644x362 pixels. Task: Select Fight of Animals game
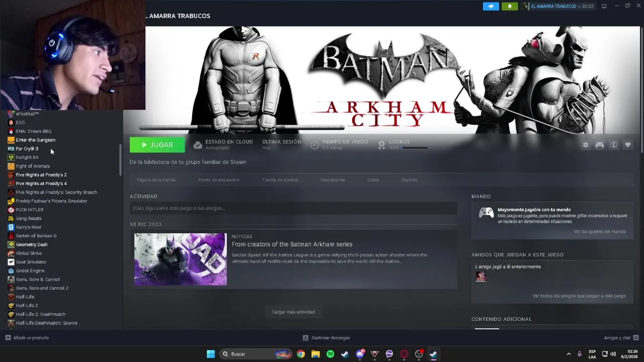pos(33,166)
